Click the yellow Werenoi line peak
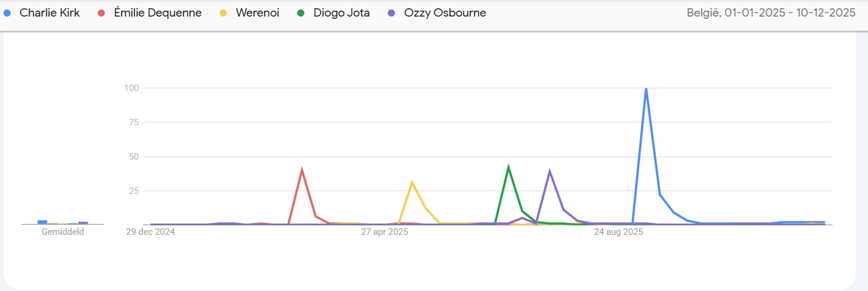This screenshot has height=291, width=868. pyautogui.click(x=412, y=182)
